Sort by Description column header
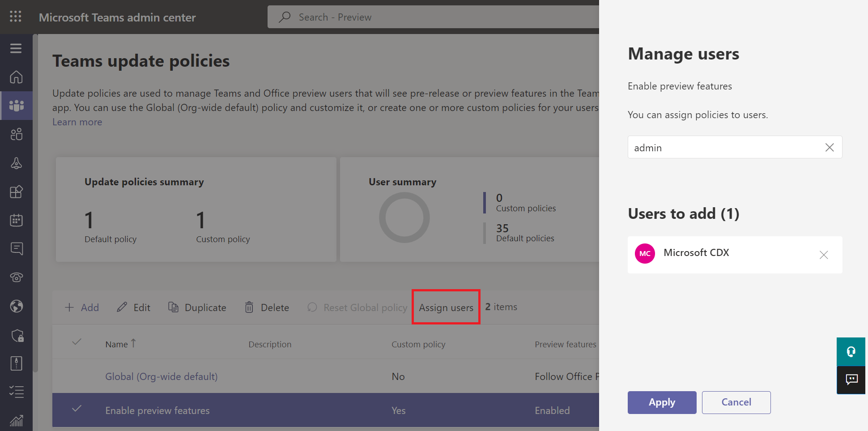 270,344
